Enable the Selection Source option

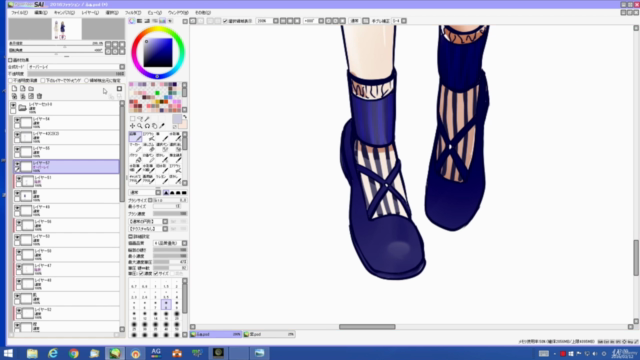[87, 81]
